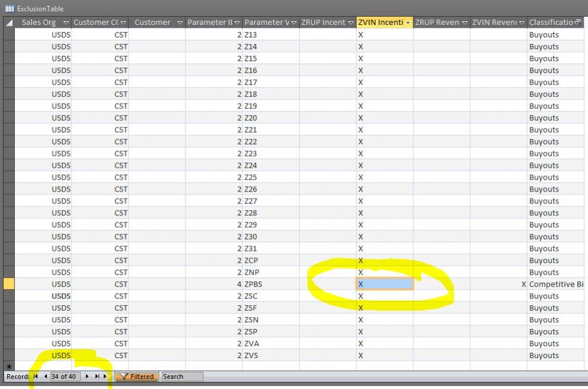Viewport: 588px width, 389px height.
Task: Open ZRUP Reven column filter dropdown
Action: coord(465,23)
